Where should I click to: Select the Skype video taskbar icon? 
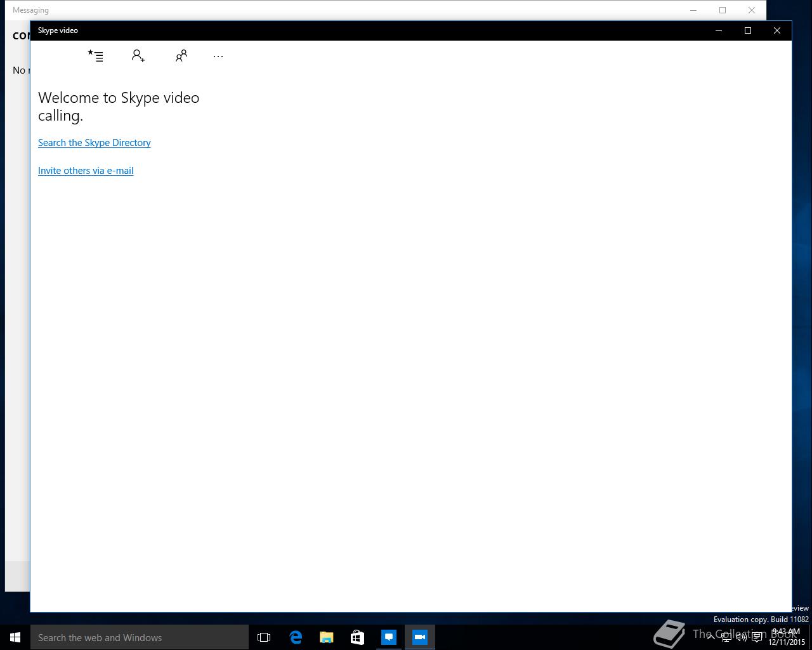420,637
